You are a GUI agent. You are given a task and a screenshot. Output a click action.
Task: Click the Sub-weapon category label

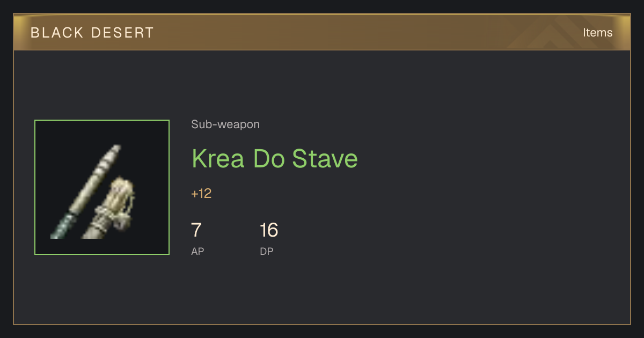[x=225, y=124]
